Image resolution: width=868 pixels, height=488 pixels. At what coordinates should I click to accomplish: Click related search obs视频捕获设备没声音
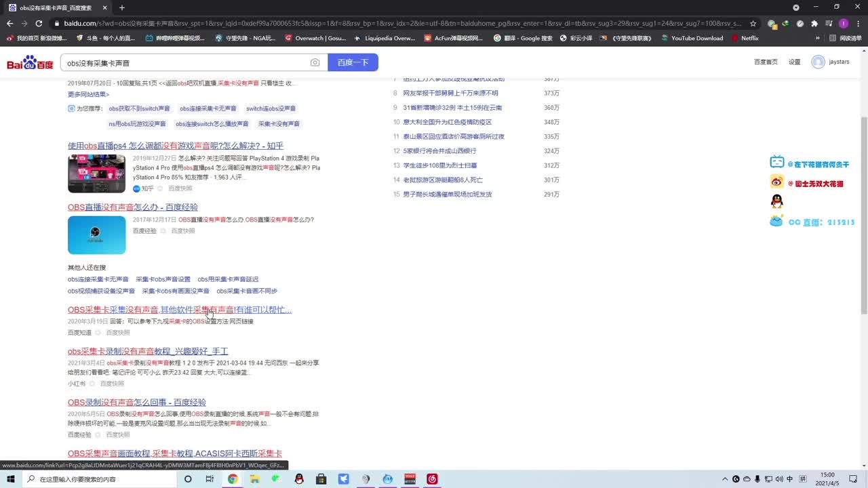[101, 291]
